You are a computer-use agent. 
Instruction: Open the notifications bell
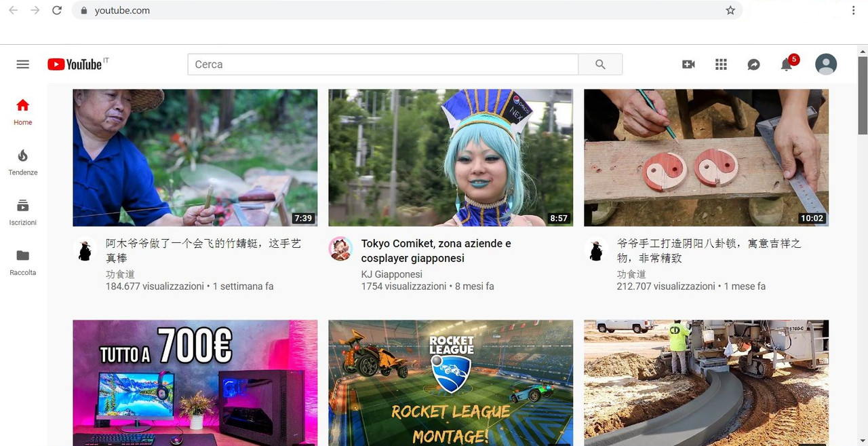point(787,64)
